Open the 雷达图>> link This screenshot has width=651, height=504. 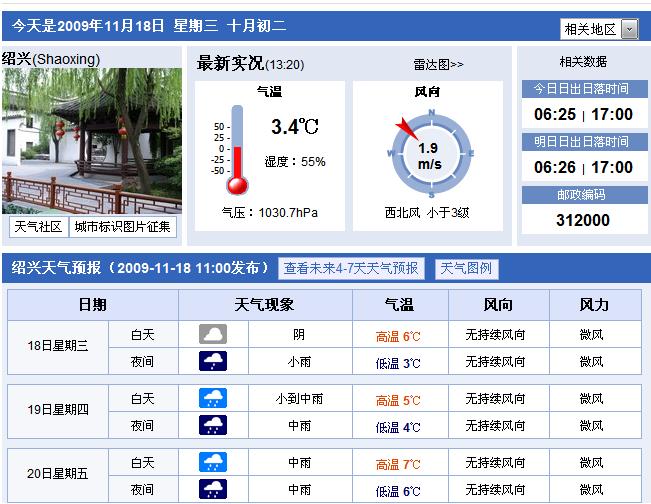(x=438, y=65)
